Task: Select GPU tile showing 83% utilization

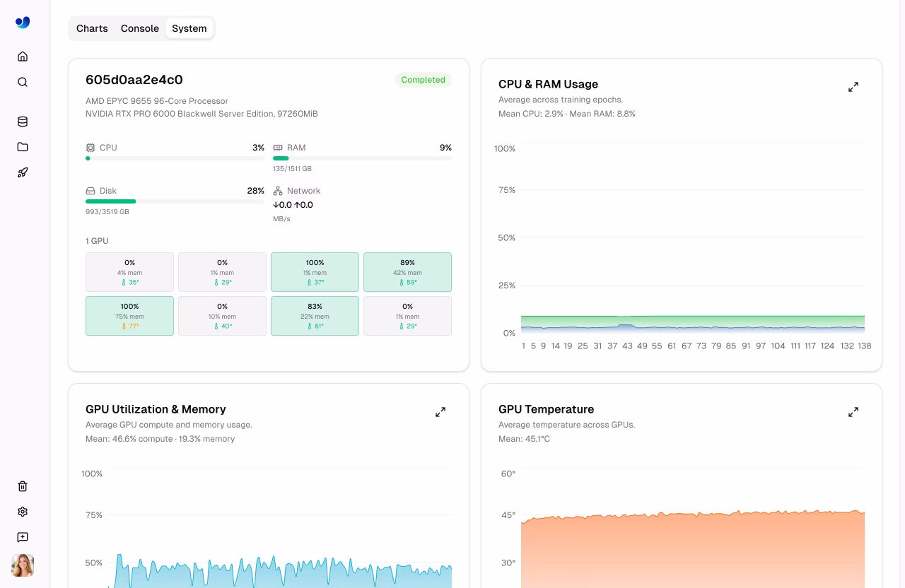Action: (x=315, y=316)
